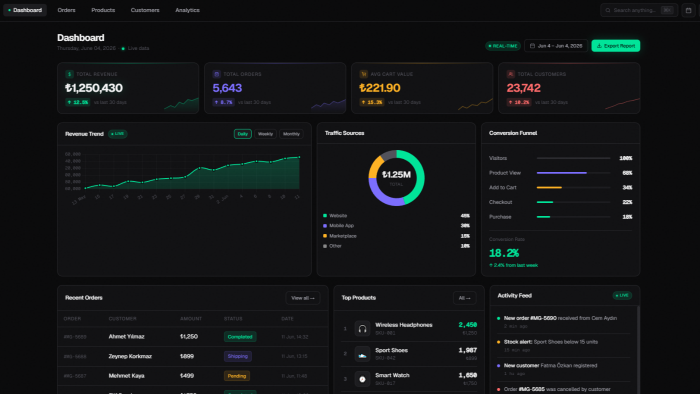Click the 18.2% Conversion Rate value

[x=504, y=253]
